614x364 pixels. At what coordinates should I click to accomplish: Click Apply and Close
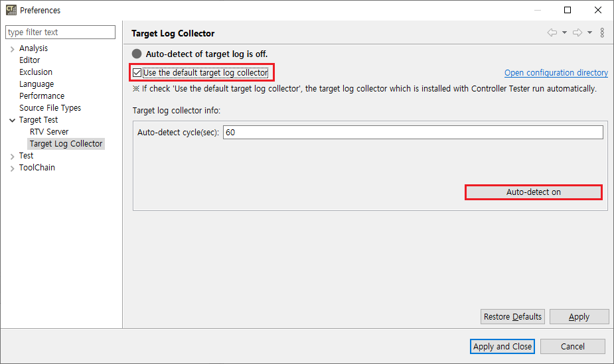click(502, 346)
